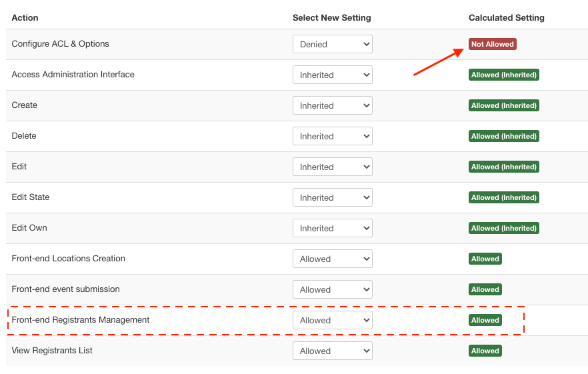Click Allowed (Inherited) badge in the Create row
Image resolution: width=588 pixels, height=374 pixels.
pos(503,105)
